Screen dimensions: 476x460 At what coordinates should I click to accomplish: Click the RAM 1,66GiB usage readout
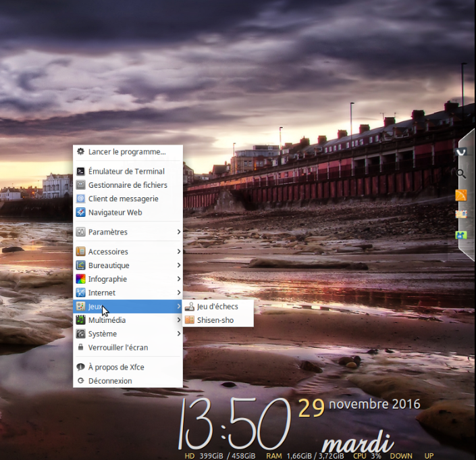point(305,456)
